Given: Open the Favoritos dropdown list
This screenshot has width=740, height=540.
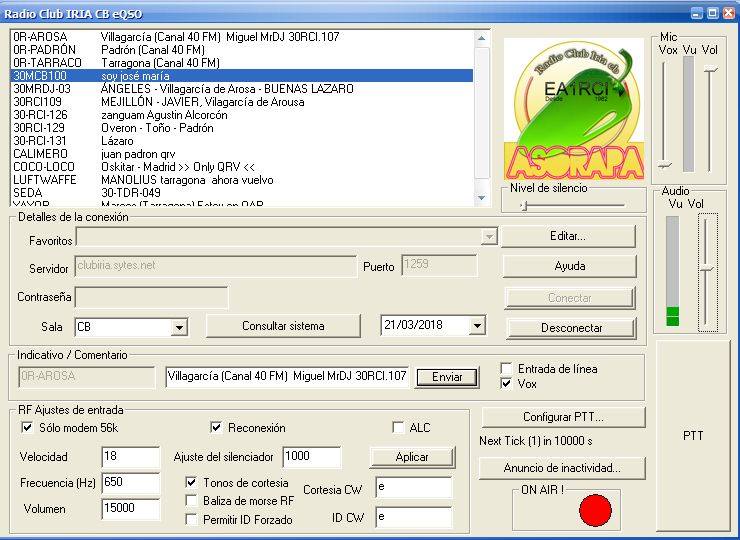Looking at the screenshot, I should pyautogui.click(x=488, y=237).
